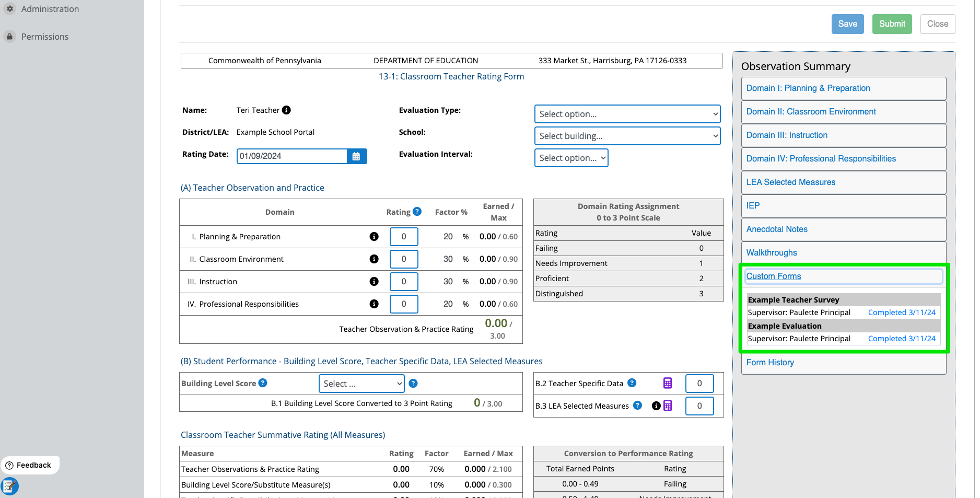
Task: Click the Rating Date input field
Action: 292,156
